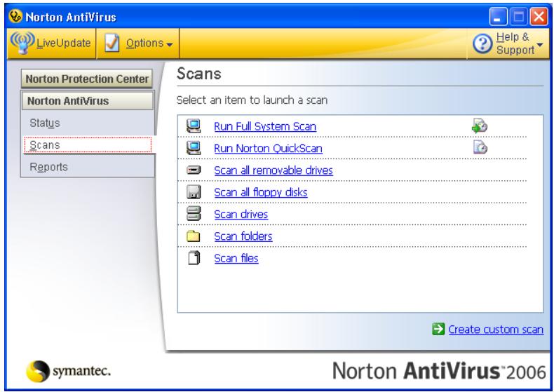This screenshot has height=392, width=554.
Task: Start Run Norton QuickScan link
Action: [x=268, y=149]
